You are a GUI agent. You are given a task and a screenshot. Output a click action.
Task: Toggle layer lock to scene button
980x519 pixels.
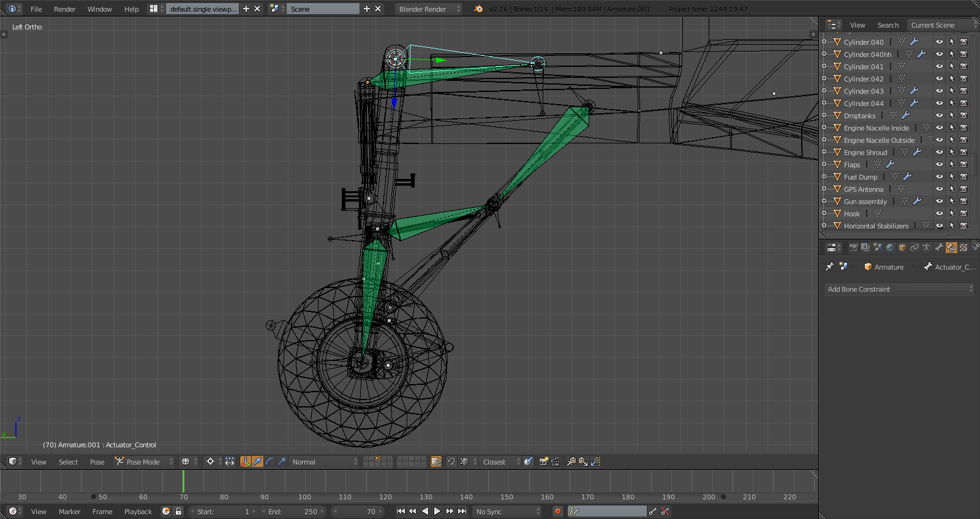(x=436, y=461)
